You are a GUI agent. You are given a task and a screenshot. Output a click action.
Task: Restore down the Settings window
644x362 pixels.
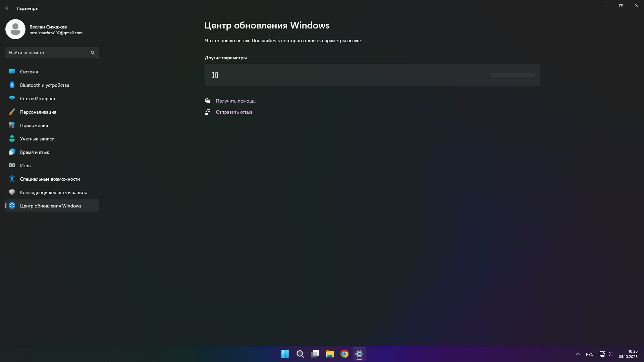coord(621,5)
